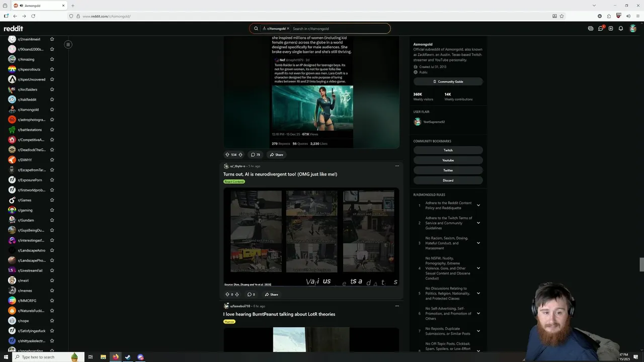Favorite r/2meirl4meirl with its star
644x362 pixels.
[52, 39]
